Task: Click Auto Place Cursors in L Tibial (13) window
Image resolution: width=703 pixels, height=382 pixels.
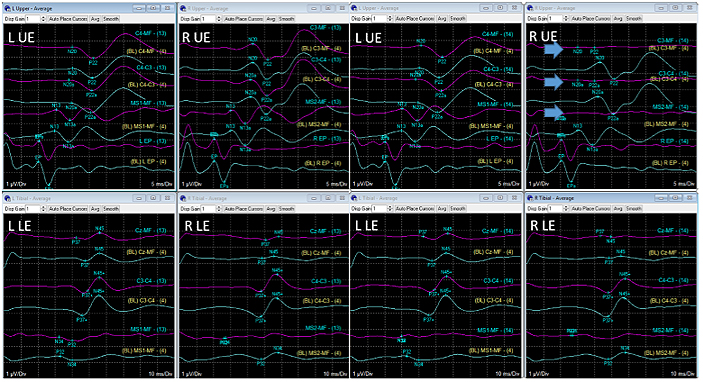Action: 68,208
